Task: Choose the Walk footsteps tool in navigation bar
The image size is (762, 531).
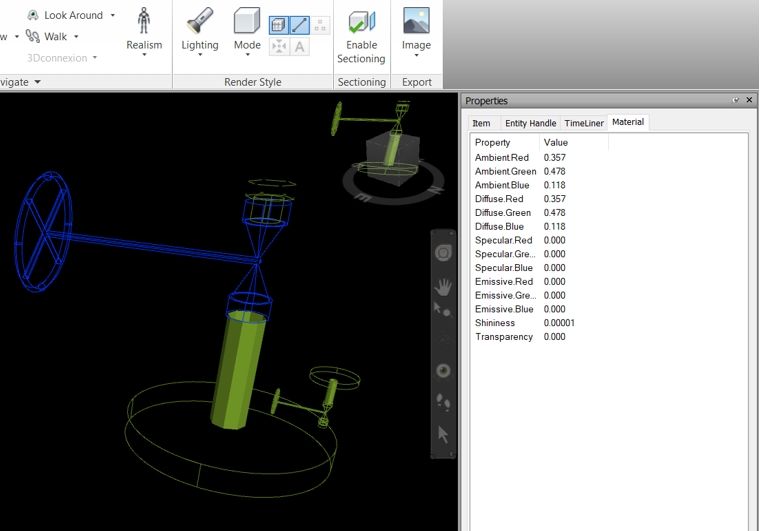Action: pos(442,403)
